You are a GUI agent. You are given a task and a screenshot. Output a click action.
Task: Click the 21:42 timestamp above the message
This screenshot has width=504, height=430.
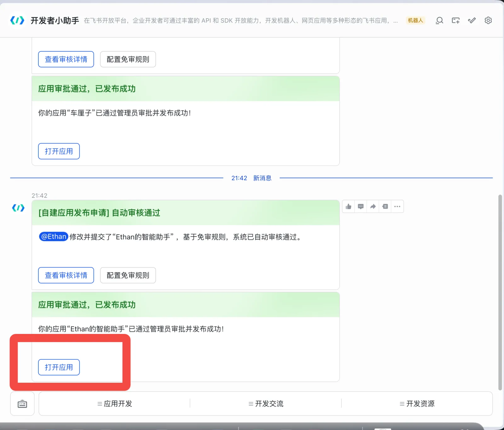tap(39, 196)
